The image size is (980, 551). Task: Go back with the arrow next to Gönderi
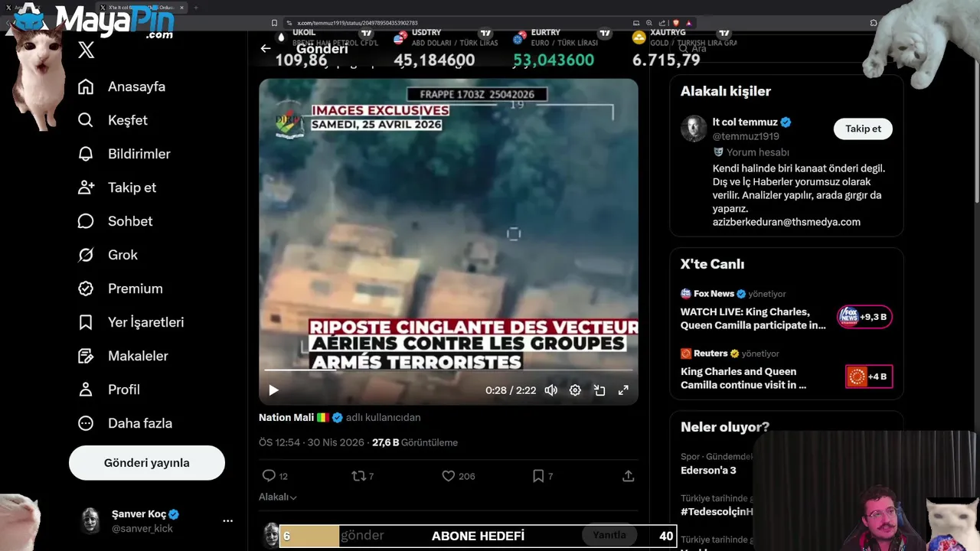[266, 48]
